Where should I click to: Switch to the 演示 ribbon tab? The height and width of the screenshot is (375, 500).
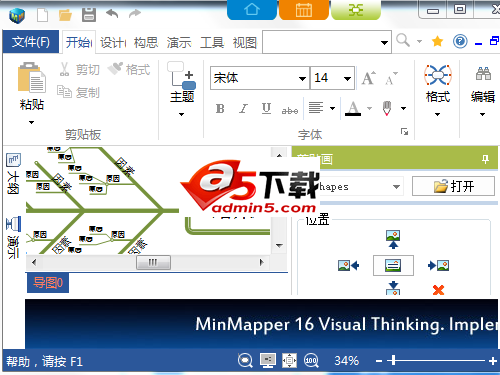point(179,43)
